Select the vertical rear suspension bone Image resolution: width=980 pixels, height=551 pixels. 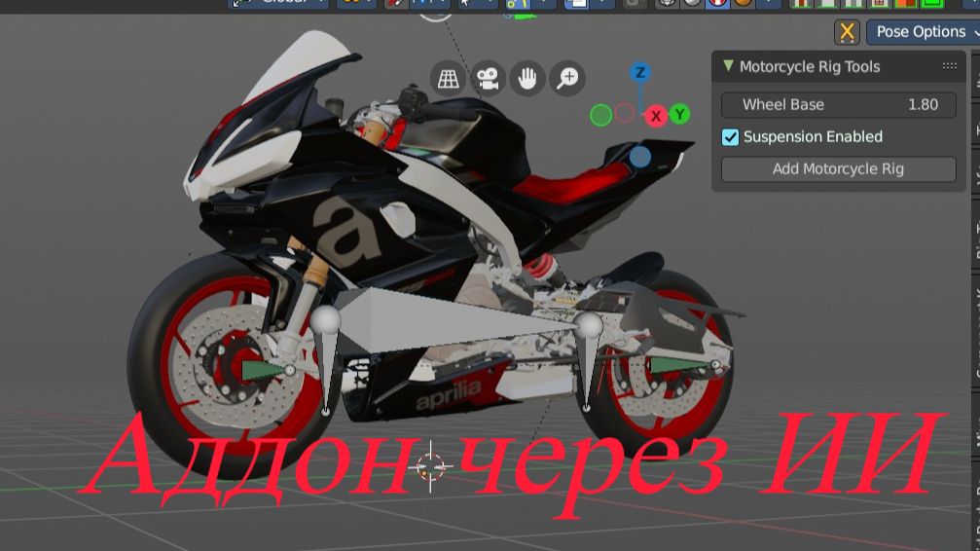pos(587,369)
